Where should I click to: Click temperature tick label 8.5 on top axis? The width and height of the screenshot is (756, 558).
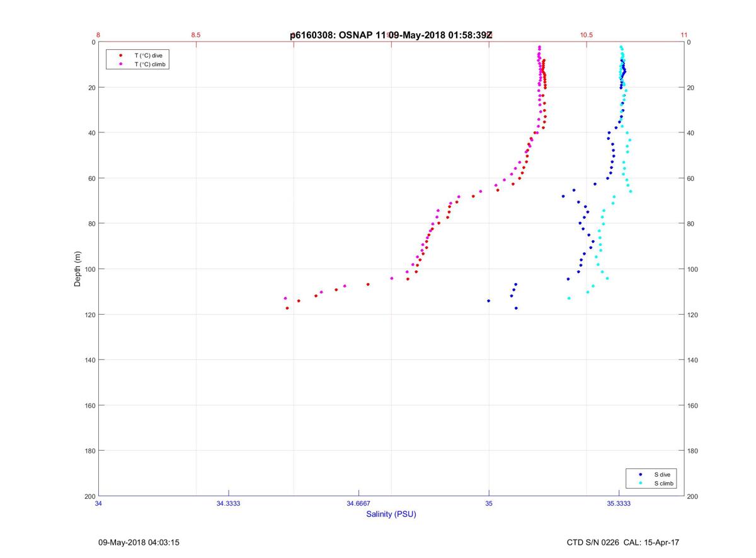(196, 35)
